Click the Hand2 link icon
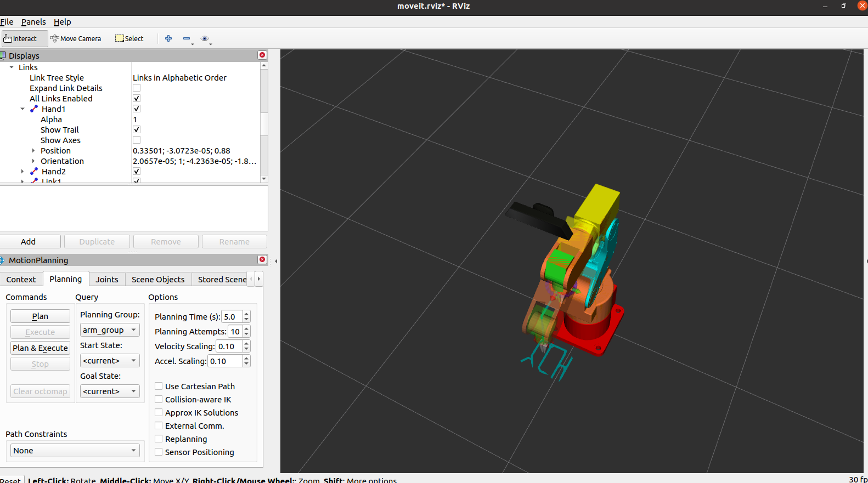This screenshot has height=483, width=868. [x=34, y=172]
